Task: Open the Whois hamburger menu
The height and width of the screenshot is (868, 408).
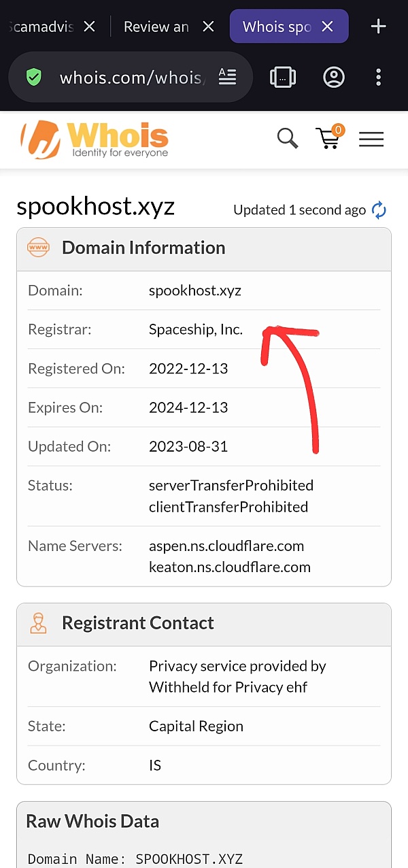Action: [x=371, y=139]
